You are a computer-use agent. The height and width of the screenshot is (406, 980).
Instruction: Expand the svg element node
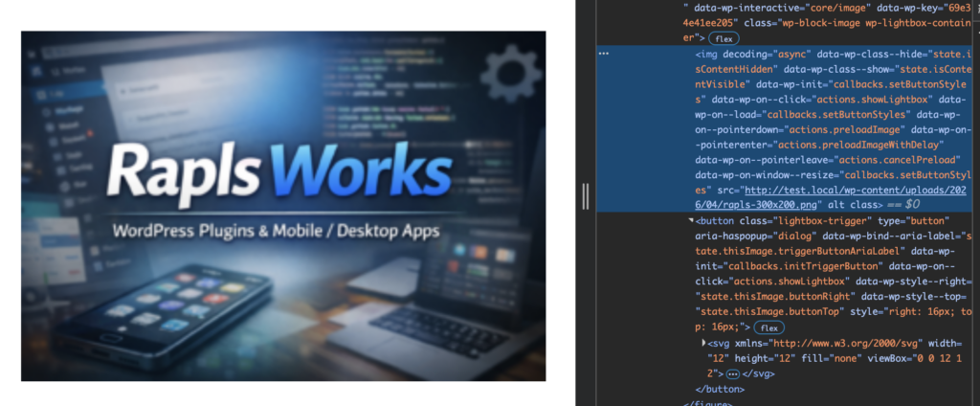coord(704,344)
